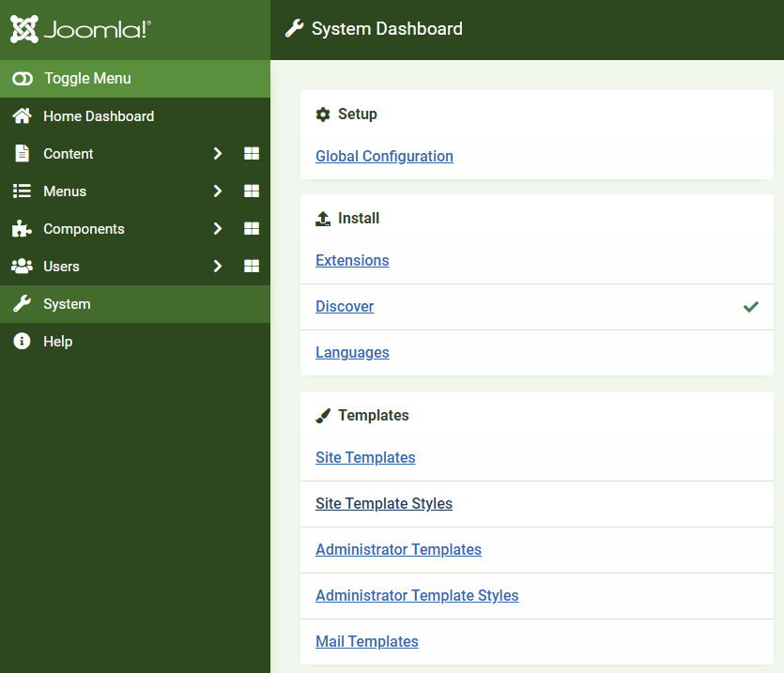Click the Templates section heading
The height and width of the screenshot is (673, 784).
point(374,415)
